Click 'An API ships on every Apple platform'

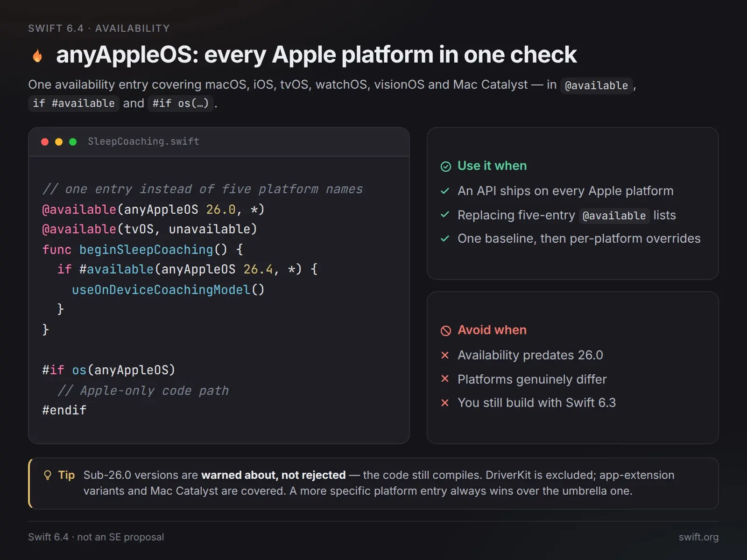pyautogui.click(x=565, y=191)
